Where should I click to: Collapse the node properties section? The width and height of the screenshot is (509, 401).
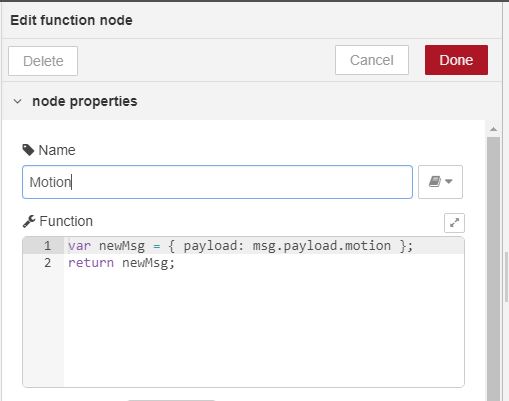pos(17,101)
